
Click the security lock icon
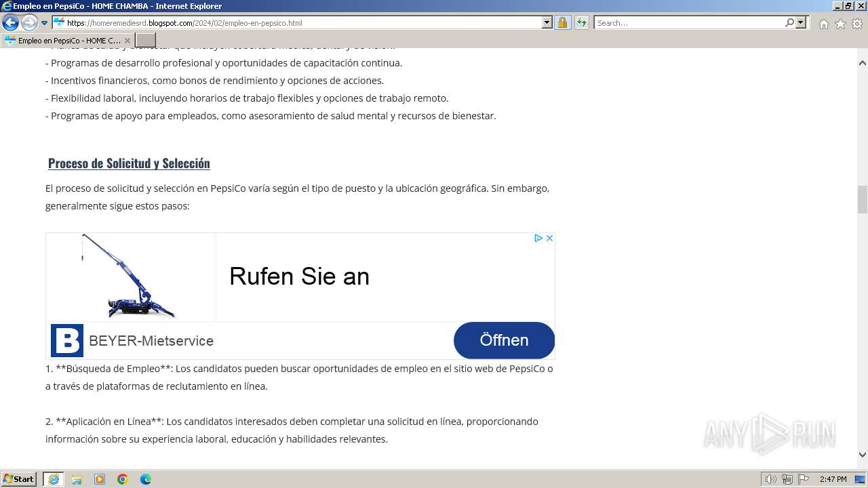562,22
